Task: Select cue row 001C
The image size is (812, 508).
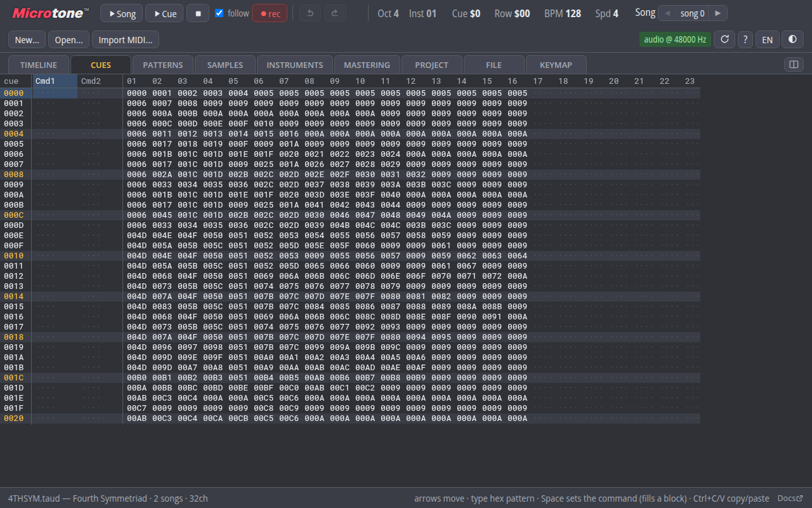Action: (14, 378)
